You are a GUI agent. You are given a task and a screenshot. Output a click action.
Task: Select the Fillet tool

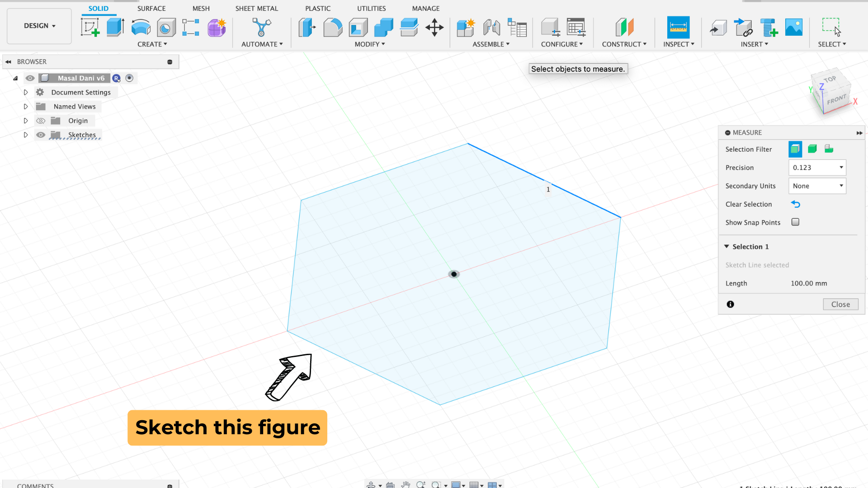tap(333, 28)
